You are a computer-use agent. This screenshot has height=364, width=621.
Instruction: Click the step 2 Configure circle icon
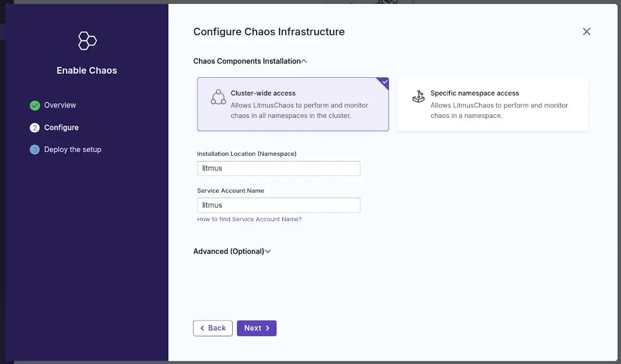(35, 128)
